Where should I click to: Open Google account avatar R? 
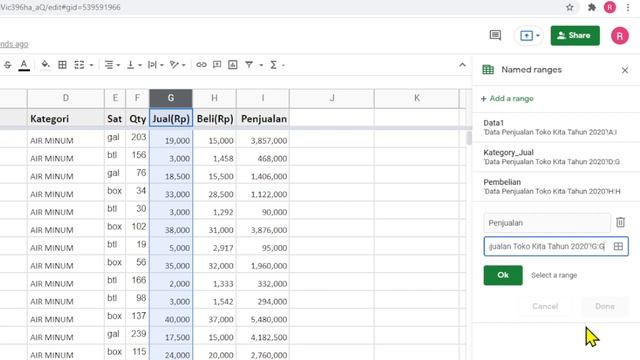click(x=620, y=36)
